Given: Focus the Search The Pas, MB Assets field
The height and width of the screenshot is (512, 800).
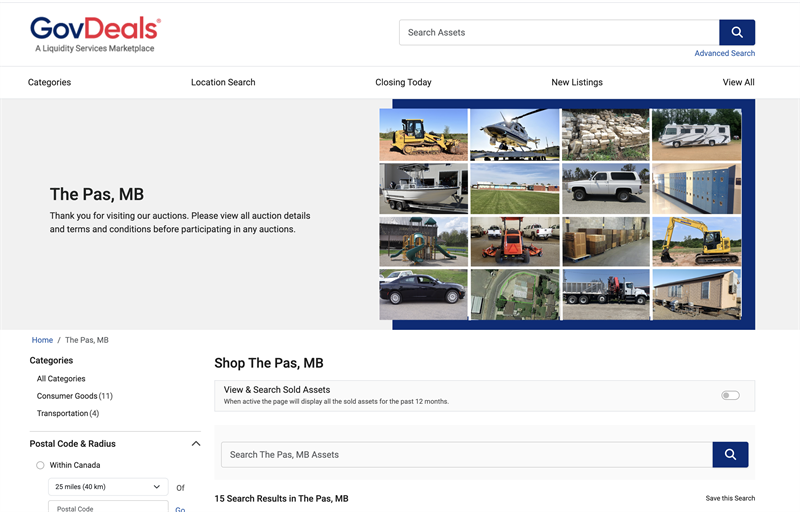Looking at the screenshot, I should (x=467, y=454).
